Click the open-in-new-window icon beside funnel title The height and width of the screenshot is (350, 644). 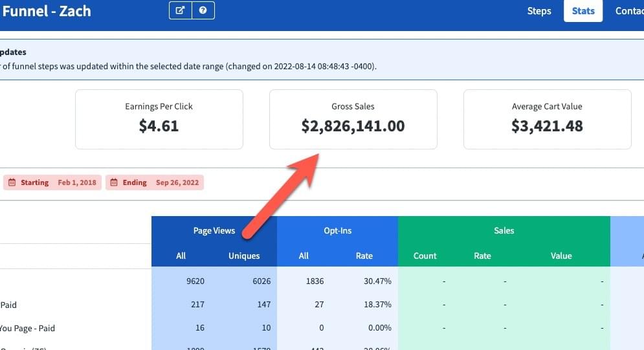point(181,11)
